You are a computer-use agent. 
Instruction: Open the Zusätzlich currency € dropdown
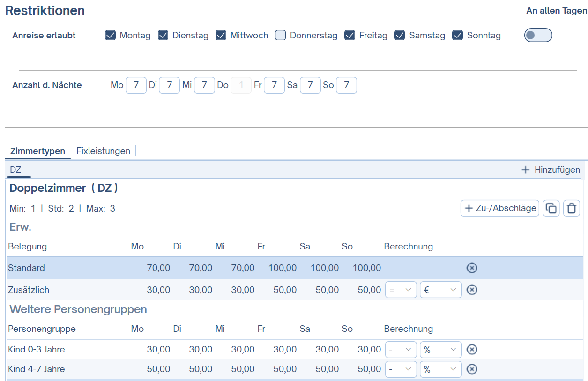pos(440,290)
